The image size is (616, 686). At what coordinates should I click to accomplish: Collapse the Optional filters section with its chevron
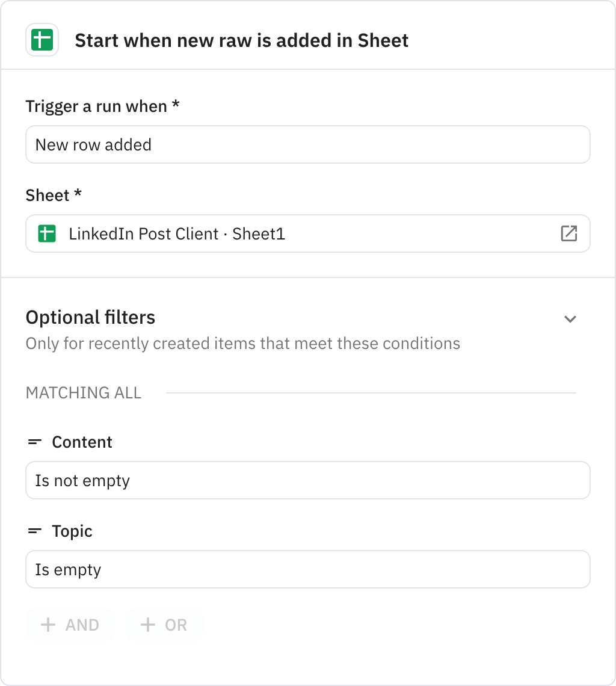click(570, 318)
